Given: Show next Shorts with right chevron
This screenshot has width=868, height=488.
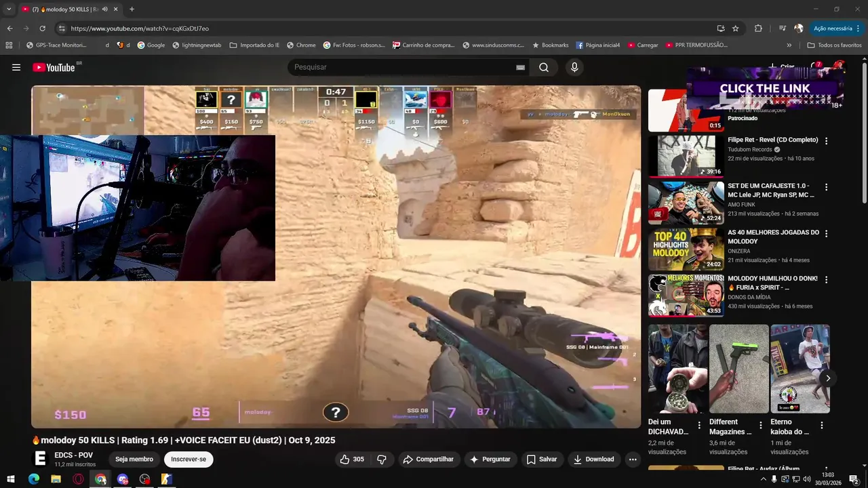Looking at the screenshot, I should coord(827,378).
